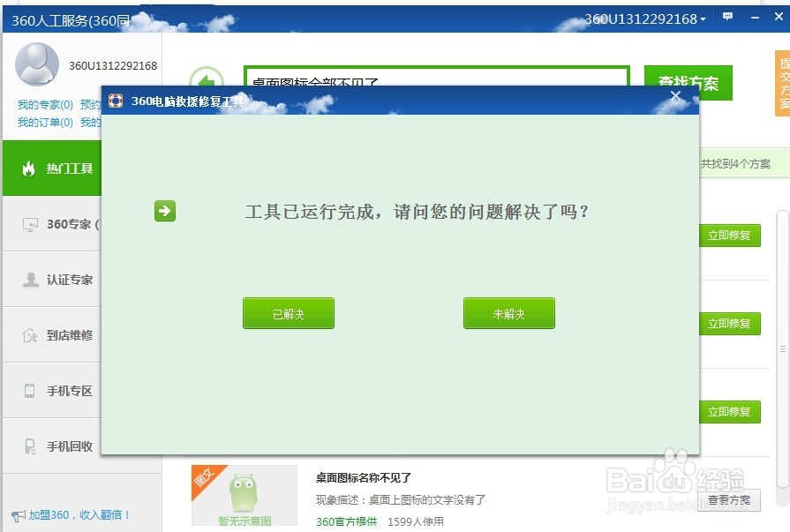
Task: Click the lifebuoy icon in the dialog title
Action: (x=116, y=101)
